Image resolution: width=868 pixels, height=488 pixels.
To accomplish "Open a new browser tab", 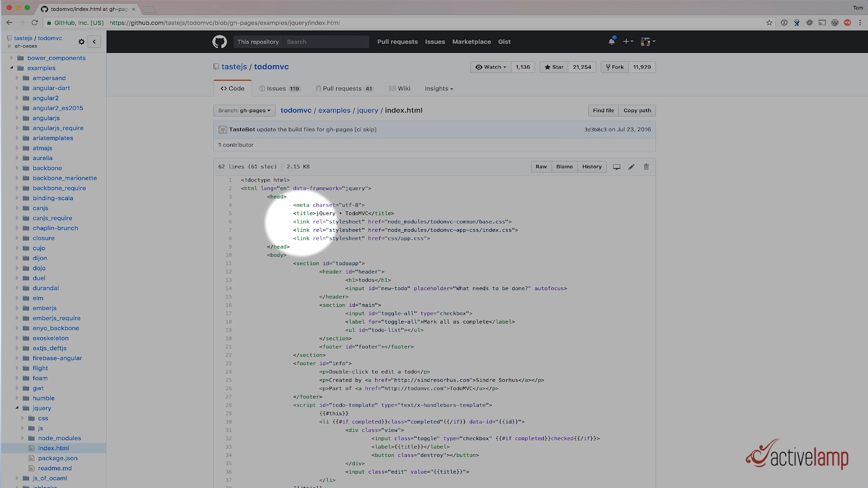I will (x=149, y=9).
